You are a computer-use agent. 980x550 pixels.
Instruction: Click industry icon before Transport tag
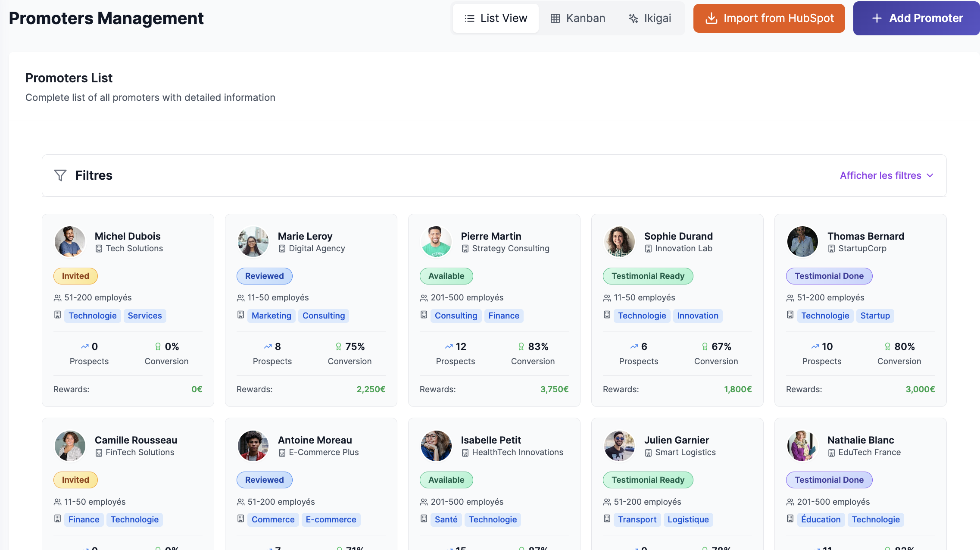pos(607,519)
